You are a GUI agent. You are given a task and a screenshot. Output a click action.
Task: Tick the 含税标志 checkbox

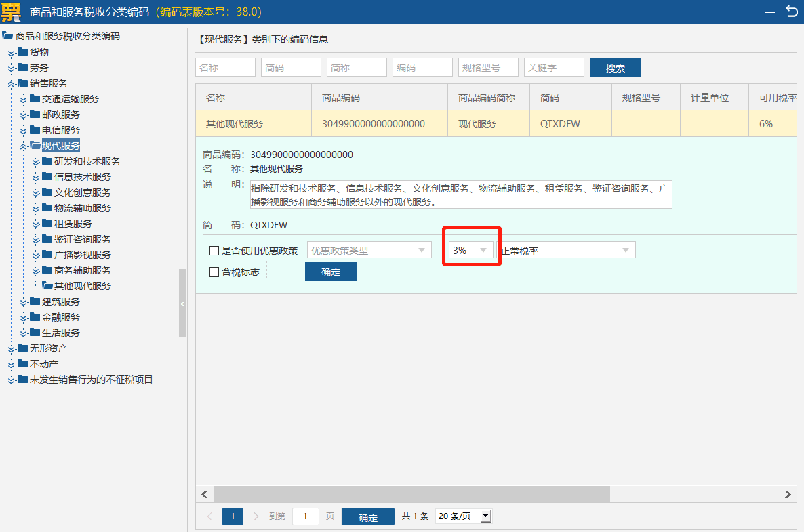[214, 272]
